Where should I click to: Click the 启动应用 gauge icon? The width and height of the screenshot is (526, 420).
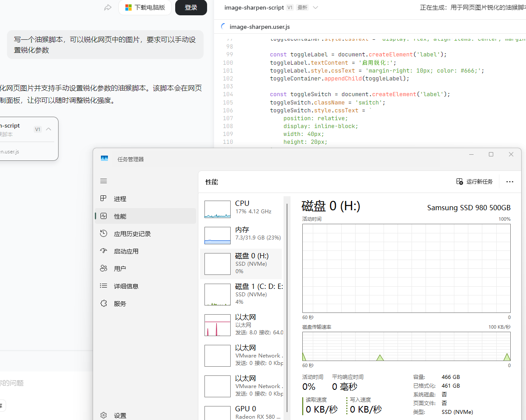pos(104,251)
